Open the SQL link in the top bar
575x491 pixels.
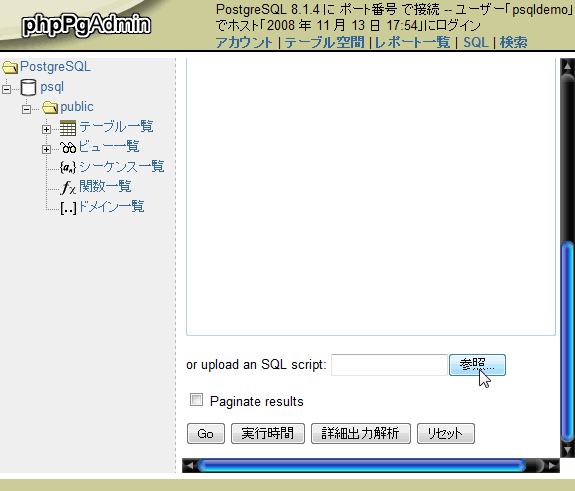point(476,43)
